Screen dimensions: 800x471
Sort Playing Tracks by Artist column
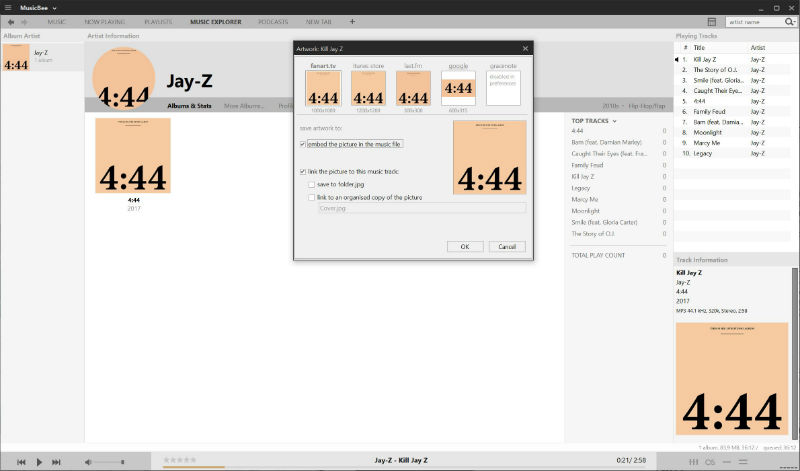click(x=758, y=47)
